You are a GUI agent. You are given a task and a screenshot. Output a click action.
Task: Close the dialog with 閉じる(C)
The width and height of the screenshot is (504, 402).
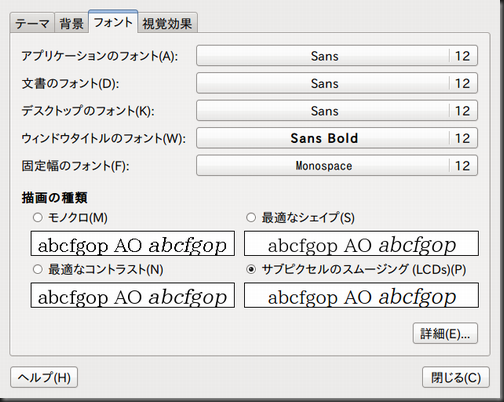tap(456, 377)
